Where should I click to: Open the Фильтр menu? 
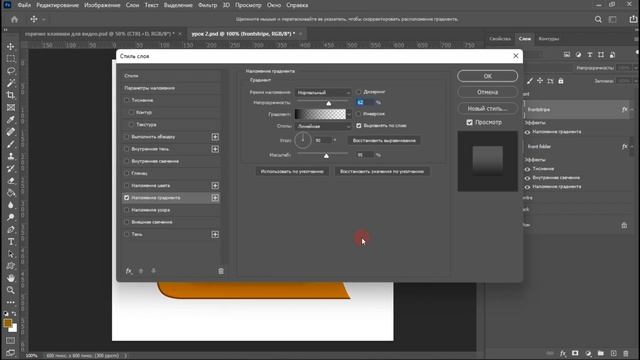207,5
